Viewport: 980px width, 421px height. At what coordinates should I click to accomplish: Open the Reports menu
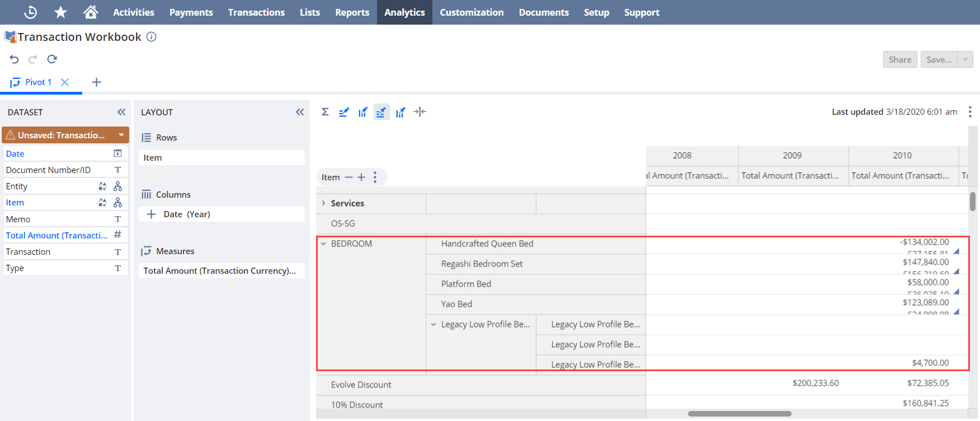pos(352,12)
